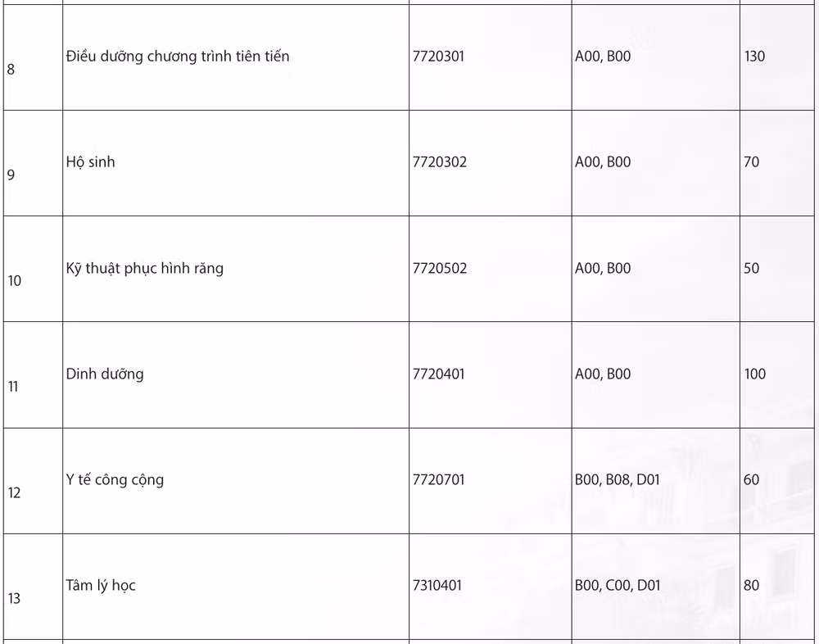The image size is (819, 644).
Task: Select the 'Dinh dưỡng' row name
Action: tap(105, 374)
